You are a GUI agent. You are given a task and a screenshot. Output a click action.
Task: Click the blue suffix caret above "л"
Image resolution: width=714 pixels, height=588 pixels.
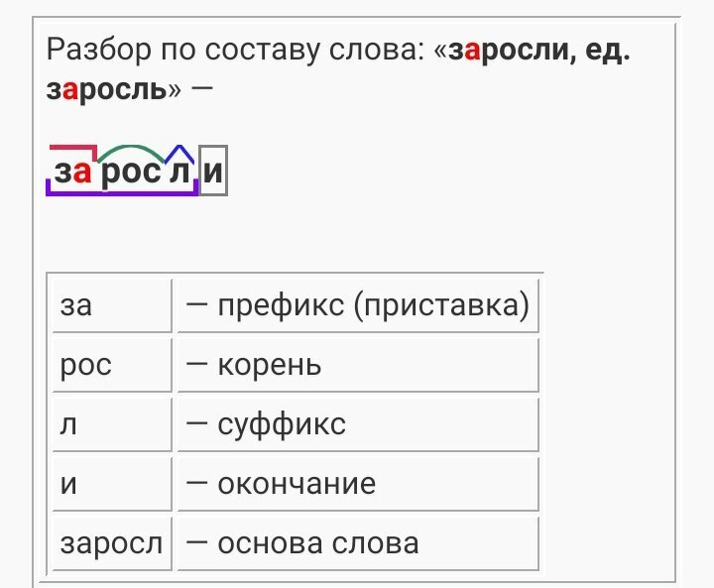point(178,152)
